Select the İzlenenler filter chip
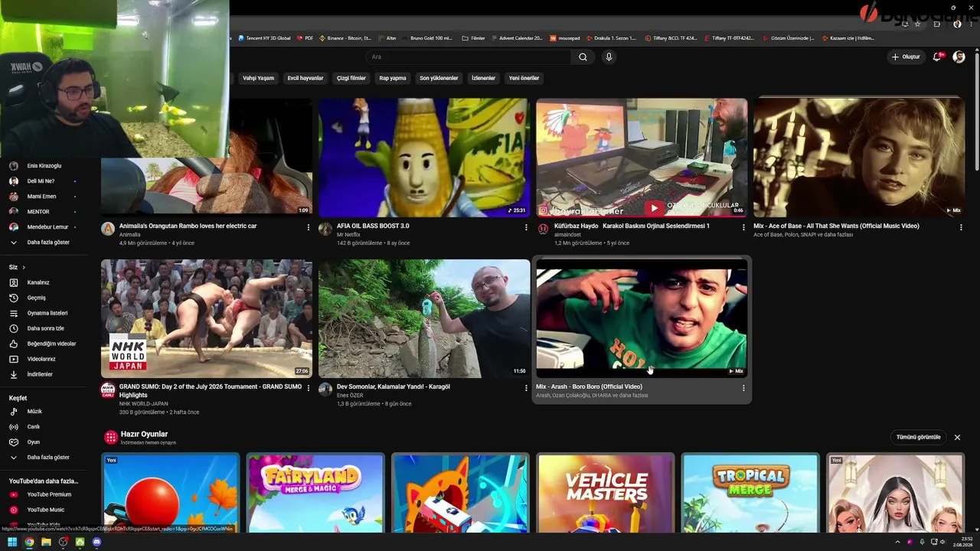This screenshot has height=551, width=980. [x=483, y=78]
